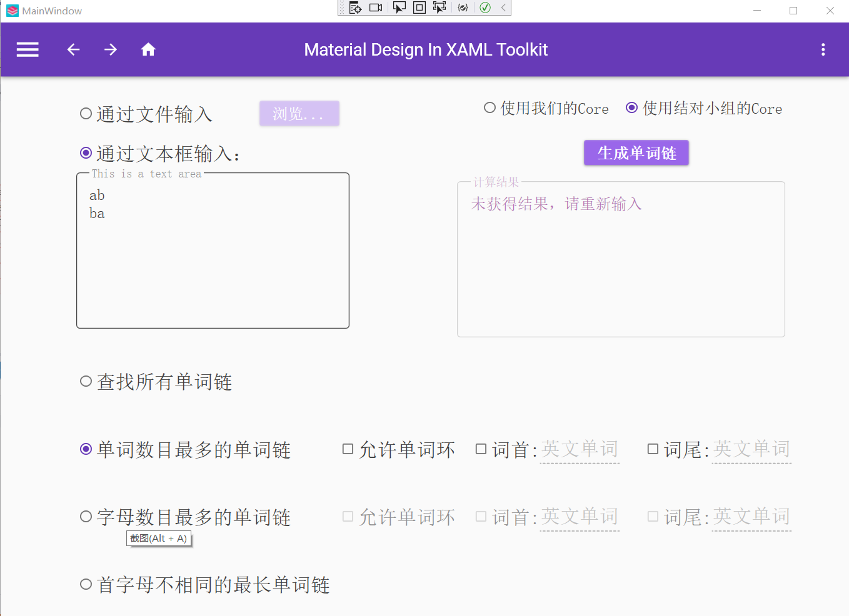Choose 使用结对小组的Core radio button
The height and width of the screenshot is (616, 849).
pyautogui.click(x=704, y=108)
